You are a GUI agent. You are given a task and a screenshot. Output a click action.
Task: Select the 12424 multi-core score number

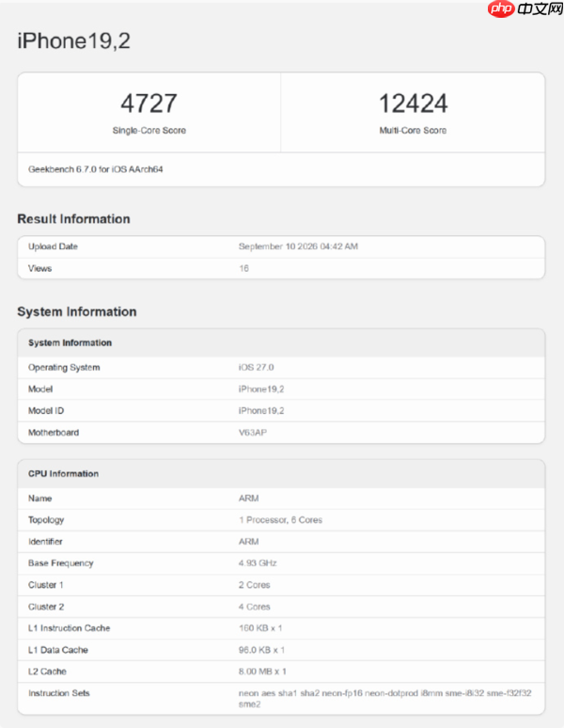click(413, 103)
